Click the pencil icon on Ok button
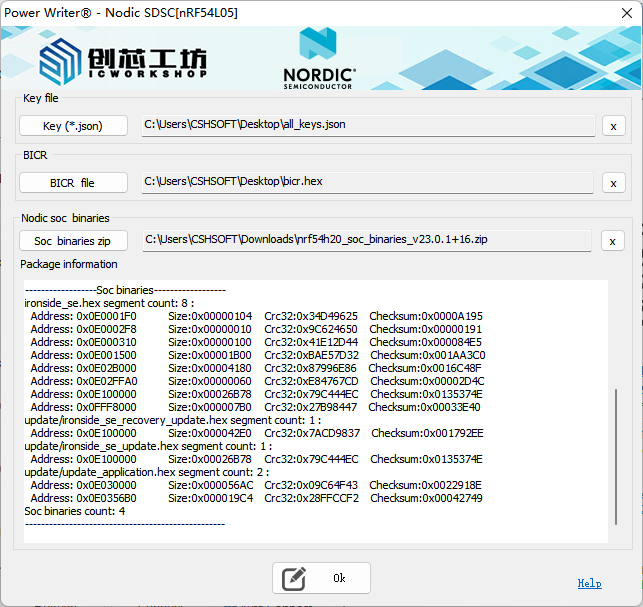 (293, 578)
